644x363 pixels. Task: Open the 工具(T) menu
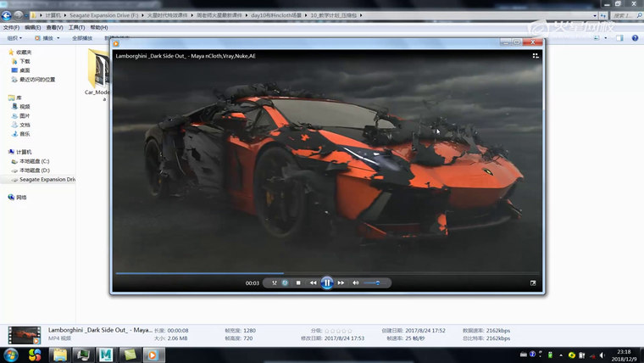click(x=77, y=27)
